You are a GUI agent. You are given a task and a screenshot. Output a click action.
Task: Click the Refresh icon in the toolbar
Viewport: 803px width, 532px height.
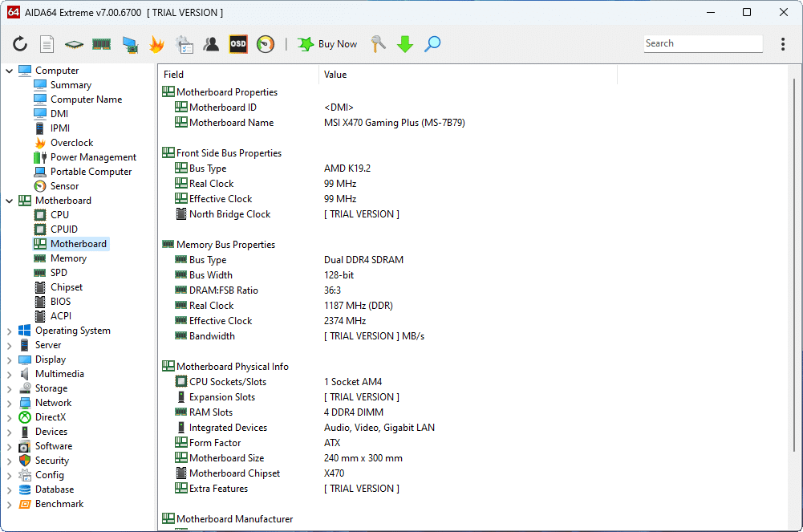20,44
